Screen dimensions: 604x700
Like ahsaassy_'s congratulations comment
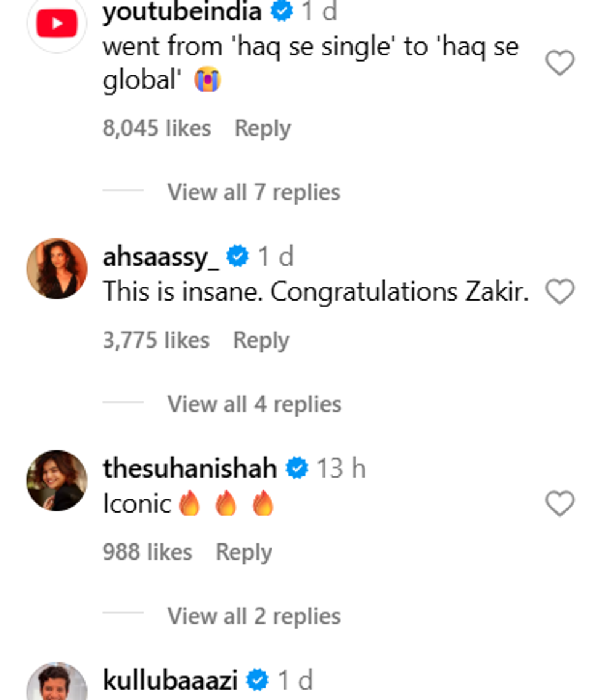(x=560, y=291)
